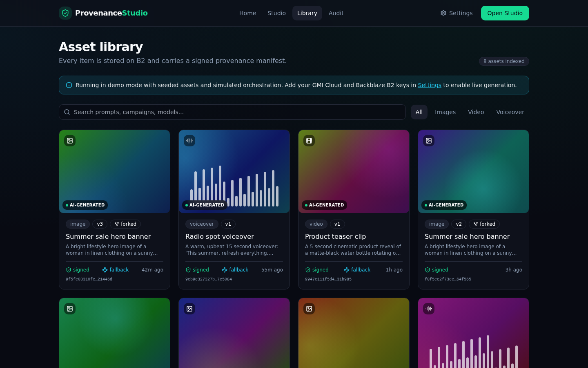Click the image icon on first Summer sale card
The height and width of the screenshot is (368, 588).
point(70,141)
